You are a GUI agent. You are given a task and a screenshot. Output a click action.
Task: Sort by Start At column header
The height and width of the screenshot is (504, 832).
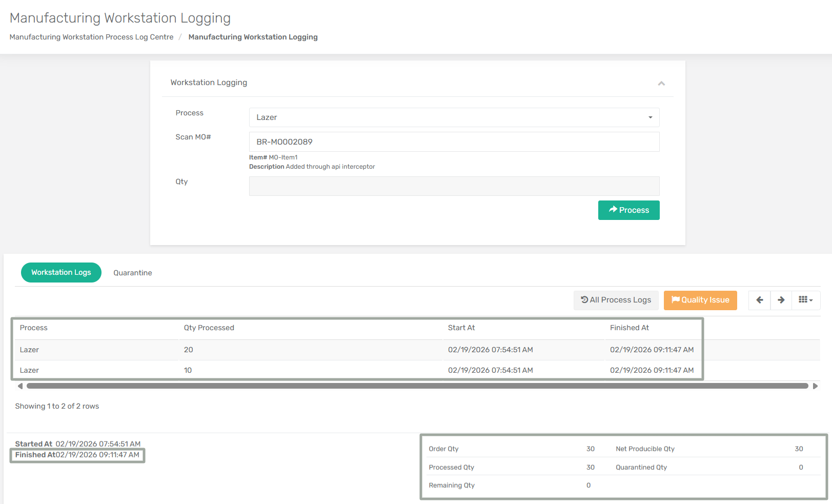tap(461, 328)
